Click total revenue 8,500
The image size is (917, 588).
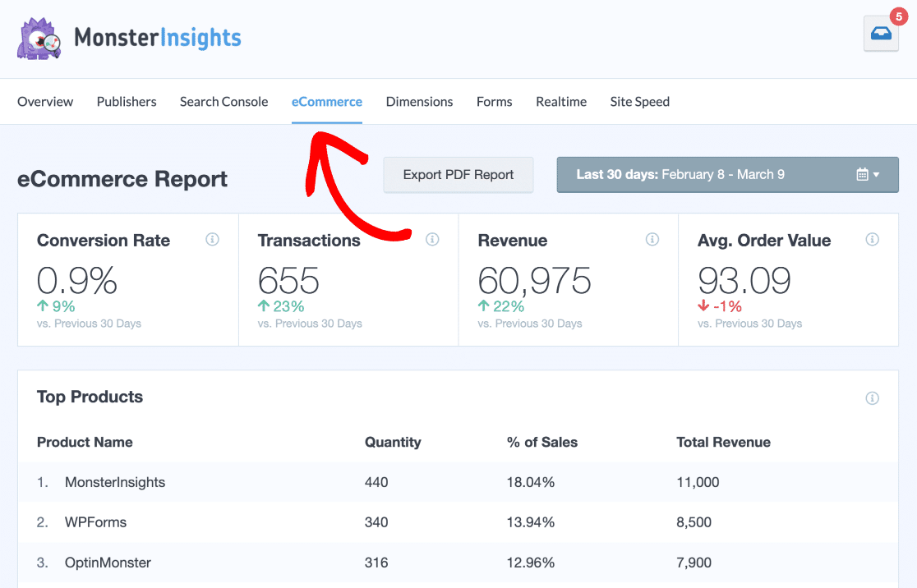point(694,522)
